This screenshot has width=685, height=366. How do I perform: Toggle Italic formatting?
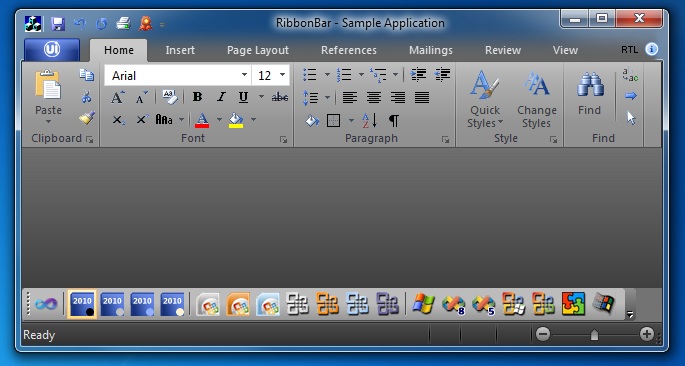coord(221,97)
